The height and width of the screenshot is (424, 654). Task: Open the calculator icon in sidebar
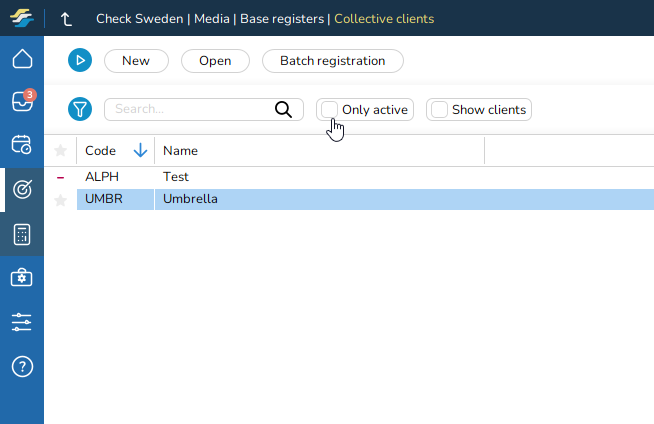pos(22,234)
